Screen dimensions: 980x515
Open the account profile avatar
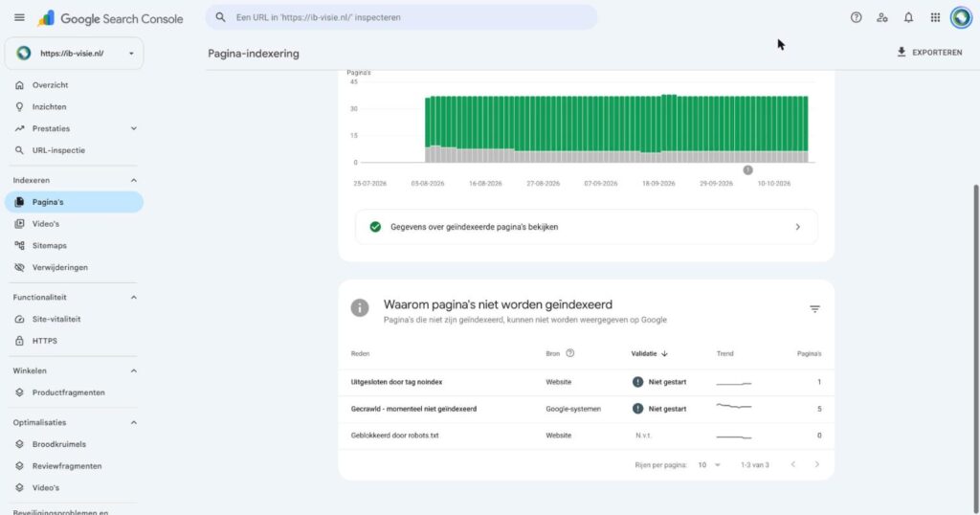click(961, 17)
